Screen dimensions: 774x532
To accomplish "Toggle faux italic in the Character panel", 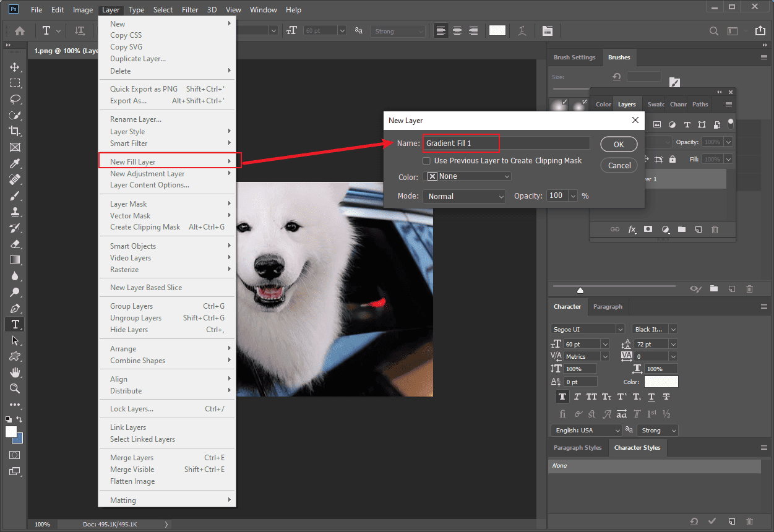I will (577, 397).
